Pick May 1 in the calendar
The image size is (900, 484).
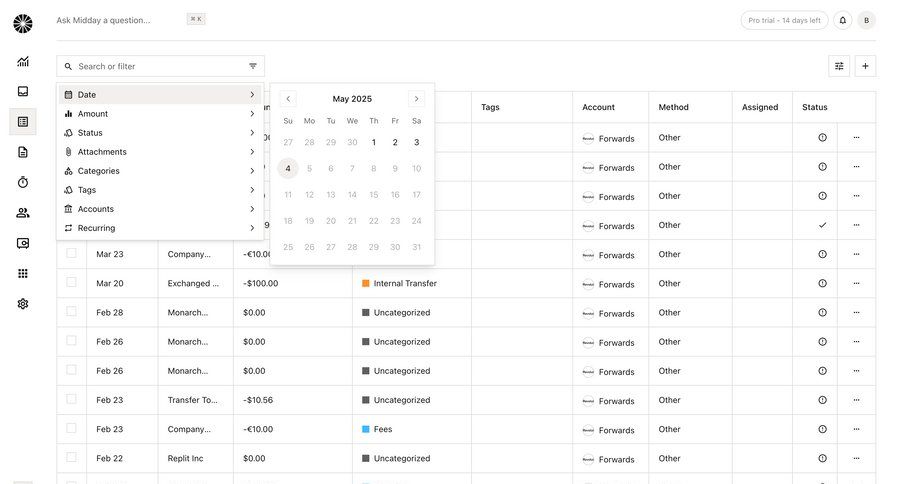[374, 142]
